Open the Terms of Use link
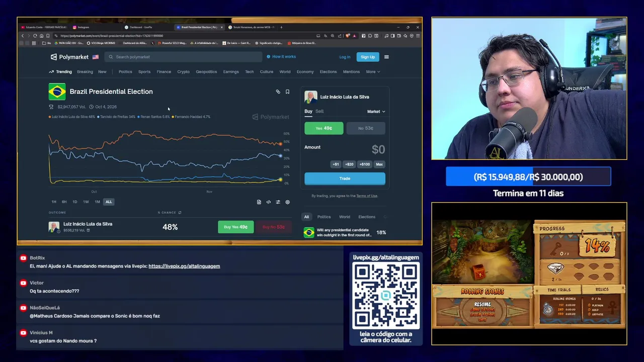 pyautogui.click(x=367, y=196)
